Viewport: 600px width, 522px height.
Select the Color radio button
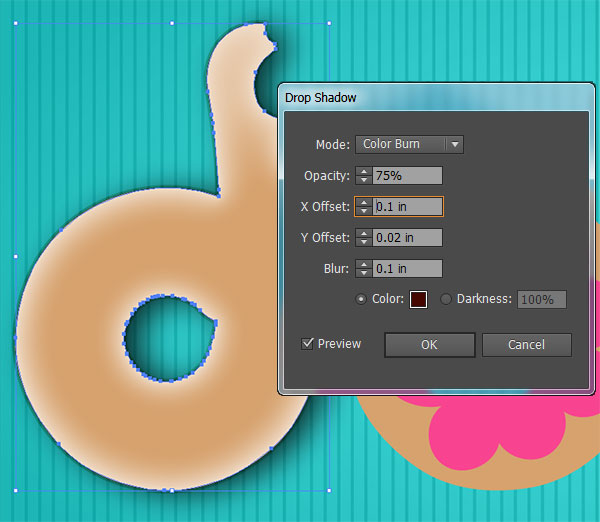coord(361,299)
